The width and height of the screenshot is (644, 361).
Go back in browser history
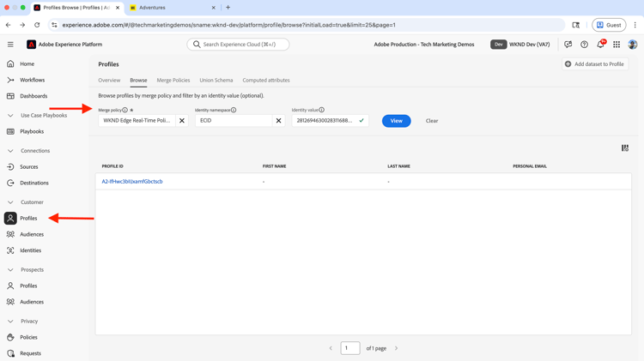click(9, 25)
